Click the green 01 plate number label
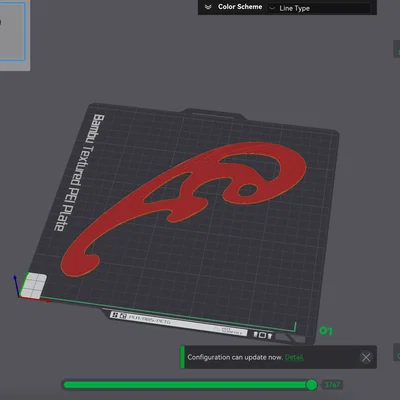This screenshot has height=400, width=400. pyautogui.click(x=326, y=331)
